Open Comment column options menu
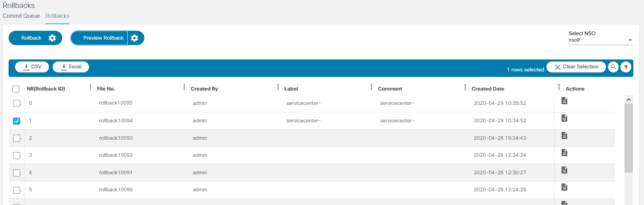 click(465, 87)
